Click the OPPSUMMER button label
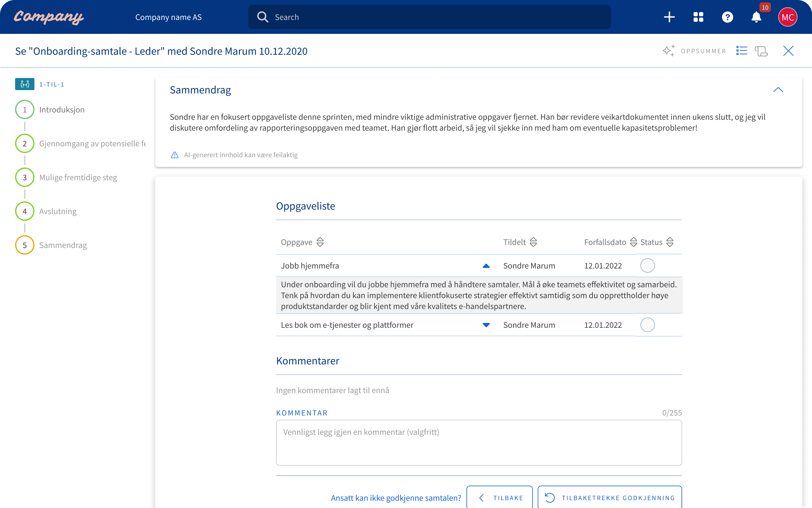812x508 pixels. coord(703,51)
